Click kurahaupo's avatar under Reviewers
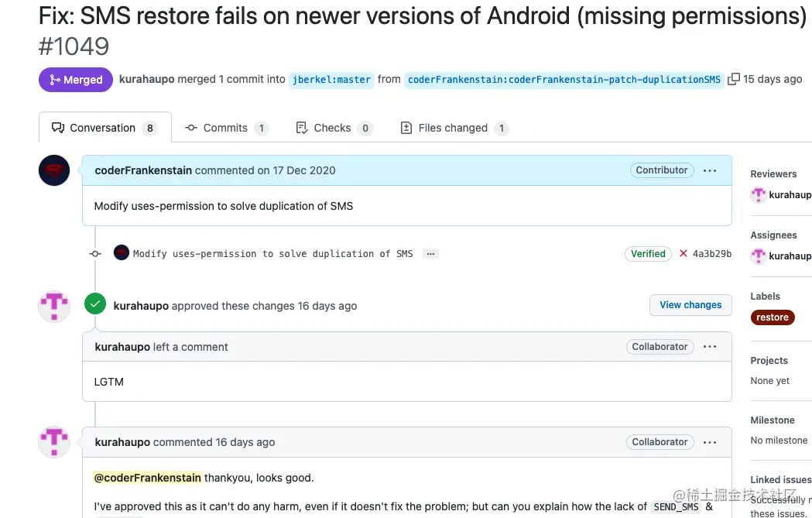Screen dimensions: 812x518 [759, 195]
